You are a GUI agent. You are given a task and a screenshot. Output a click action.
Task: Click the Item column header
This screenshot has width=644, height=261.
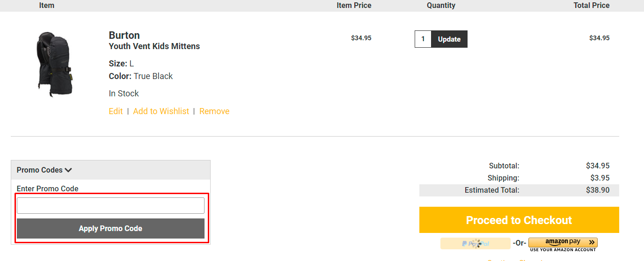point(47,6)
